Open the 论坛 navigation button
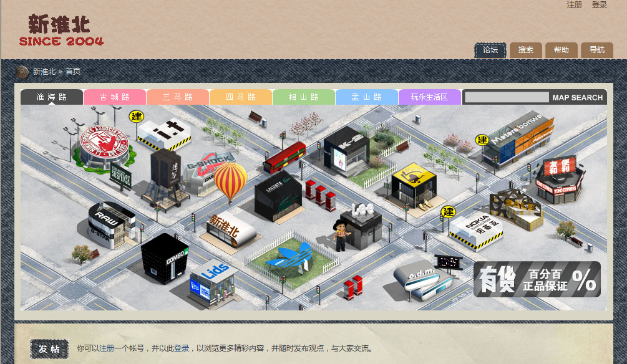This screenshot has height=364, width=627. pos(490,50)
